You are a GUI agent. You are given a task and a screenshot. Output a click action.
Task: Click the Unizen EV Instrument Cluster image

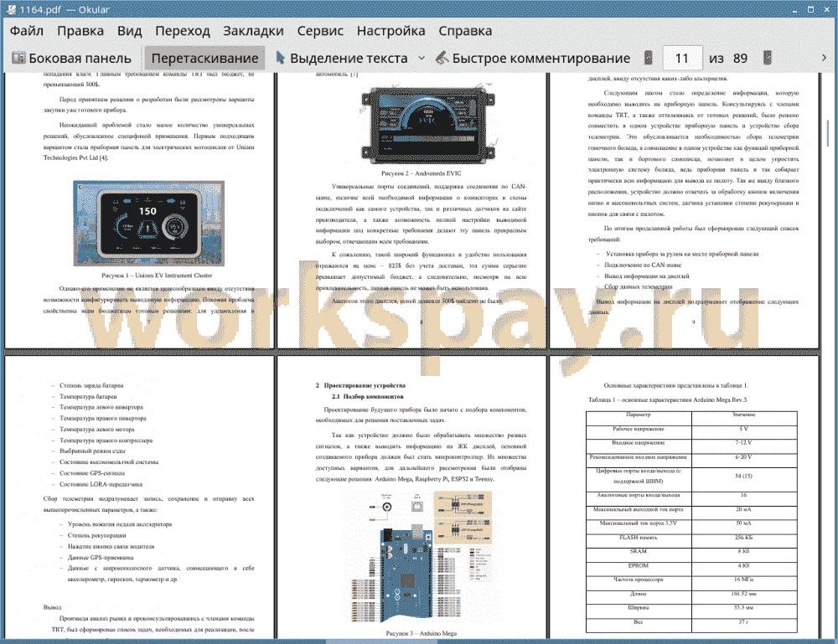coord(148,224)
